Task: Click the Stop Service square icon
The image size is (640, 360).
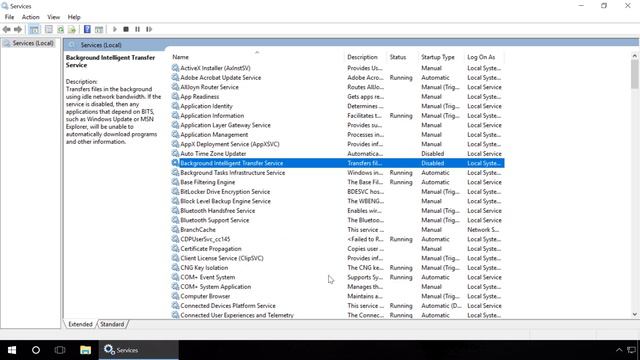Action: pos(126,29)
